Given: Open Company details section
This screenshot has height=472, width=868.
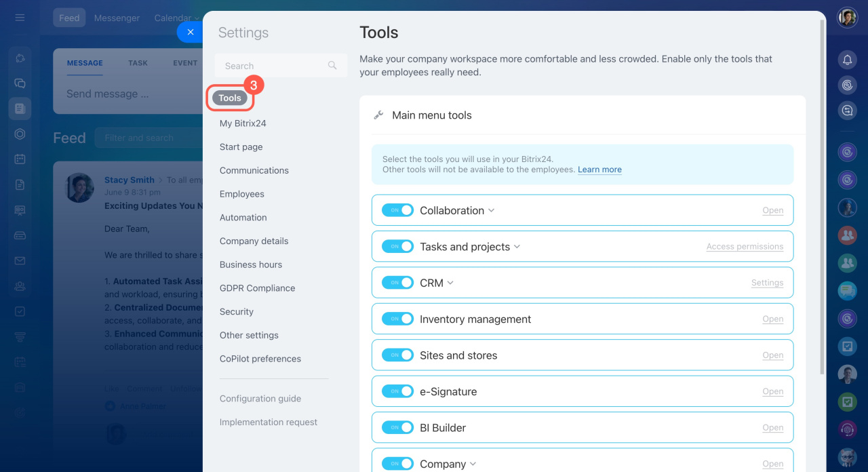Looking at the screenshot, I should pyautogui.click(x=254, y=241).
